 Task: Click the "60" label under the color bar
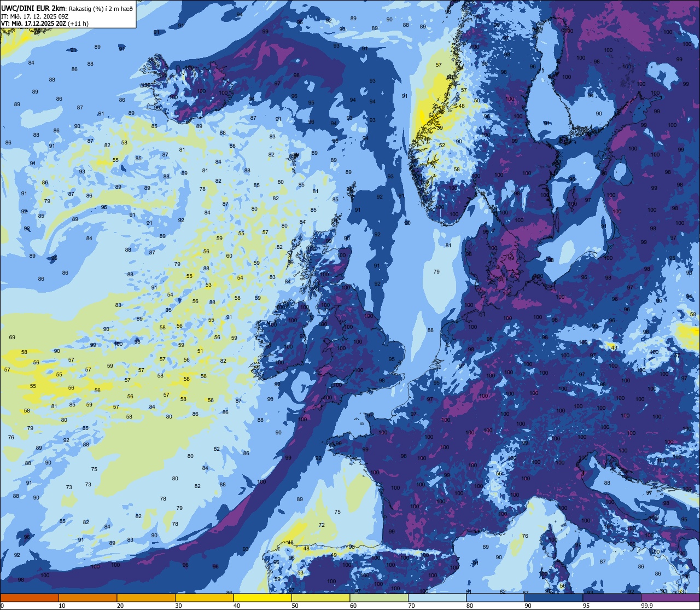353,606
